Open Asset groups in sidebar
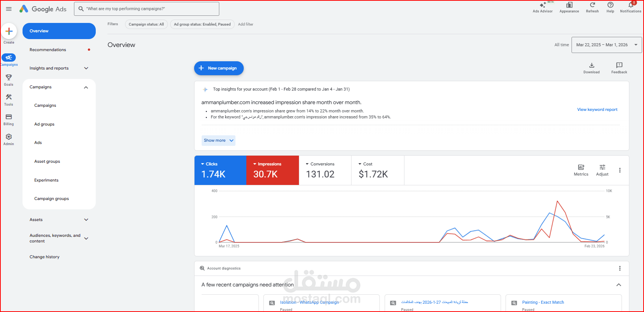 47,162
